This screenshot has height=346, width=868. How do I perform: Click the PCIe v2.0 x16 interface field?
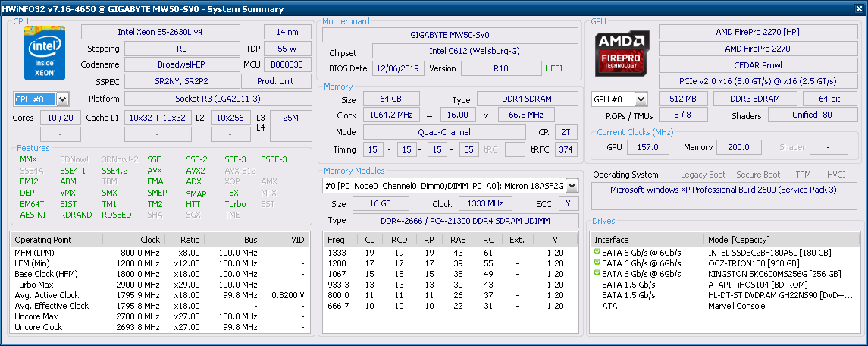757,81
